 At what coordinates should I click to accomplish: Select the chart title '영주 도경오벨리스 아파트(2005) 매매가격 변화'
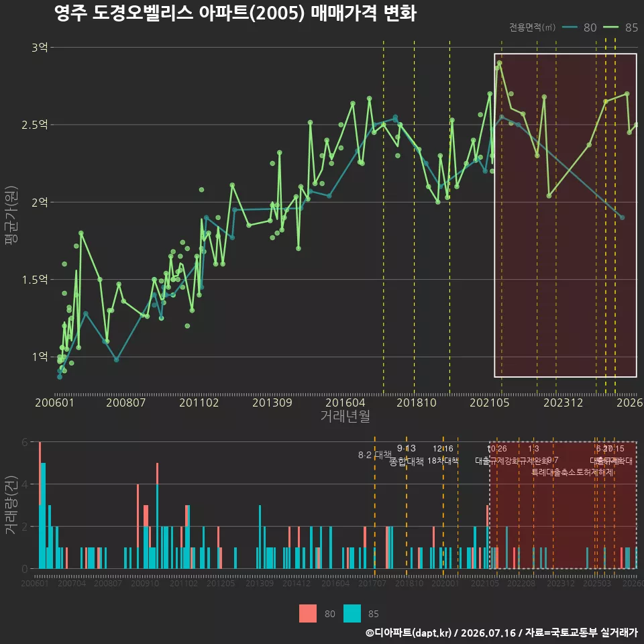point(235,13)
